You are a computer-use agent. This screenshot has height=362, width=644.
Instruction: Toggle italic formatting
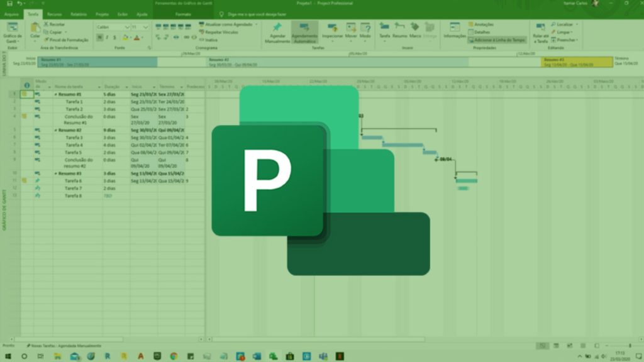coord(107,38)
